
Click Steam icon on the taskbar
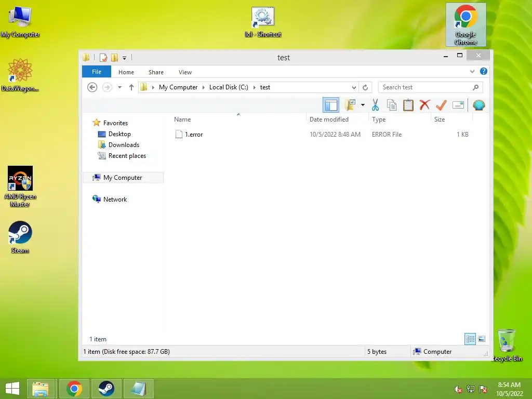point(106,389)
